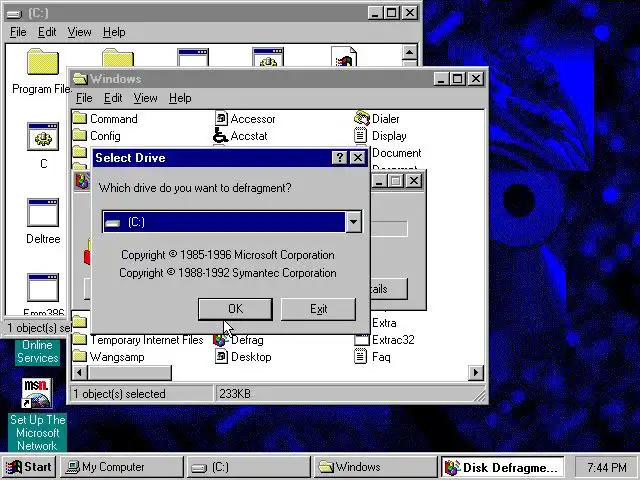
Task: Switch to My Computer taskbar button
Action: click(x=122, y=467)
